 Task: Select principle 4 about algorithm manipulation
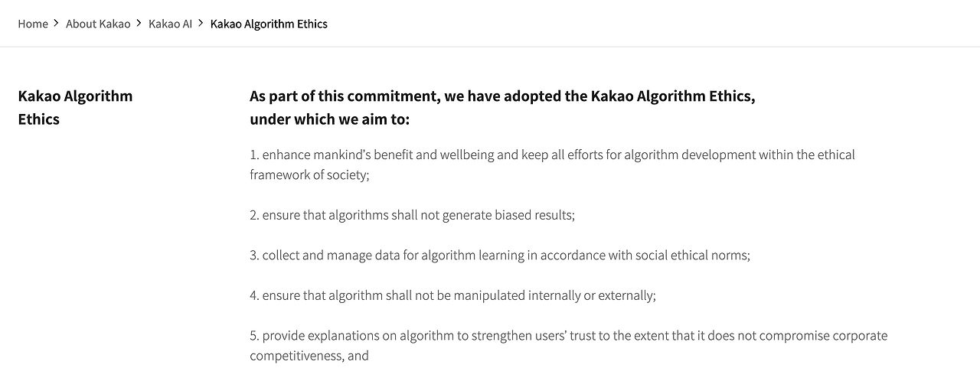click(452, 295)
